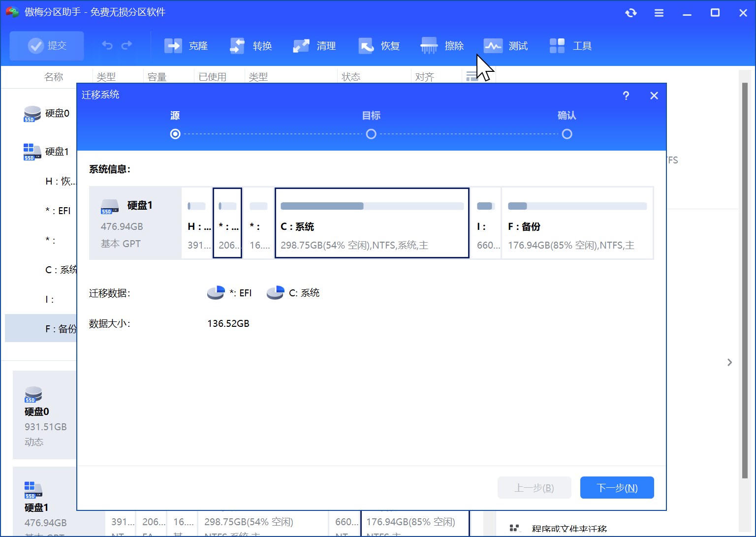Launch the 测试 (Test) tool icon
This screenshot has height=537, width=756.
tap(493, 45)
